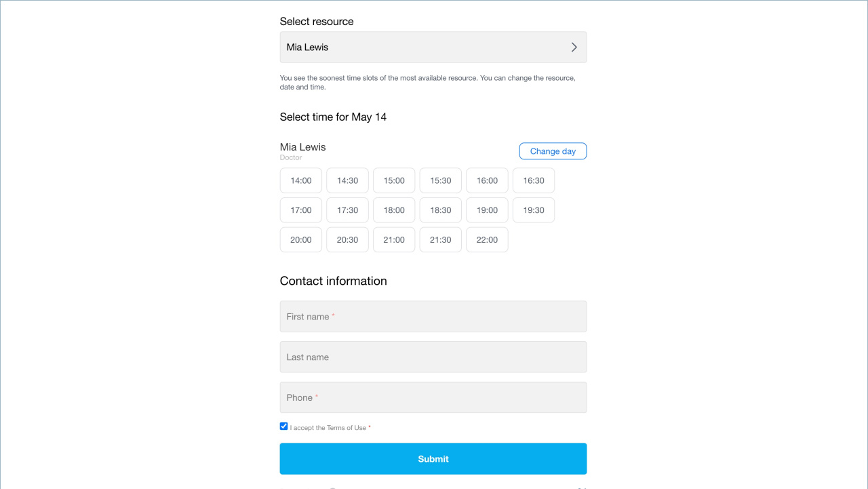Viewport: 868px width, 489px height.
Task: Pick the 21:30 time slot
Action: [441, 240]
